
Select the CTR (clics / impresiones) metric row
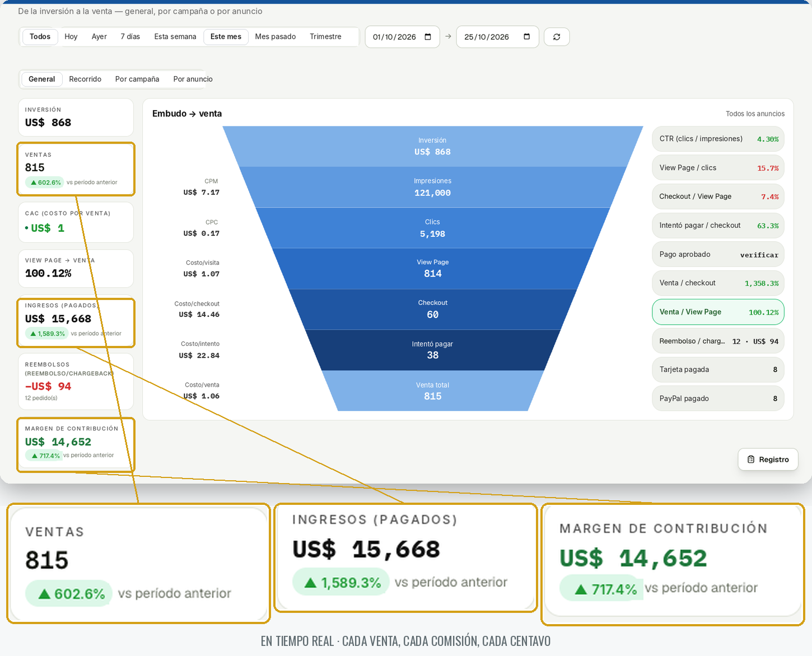point(718,139)
